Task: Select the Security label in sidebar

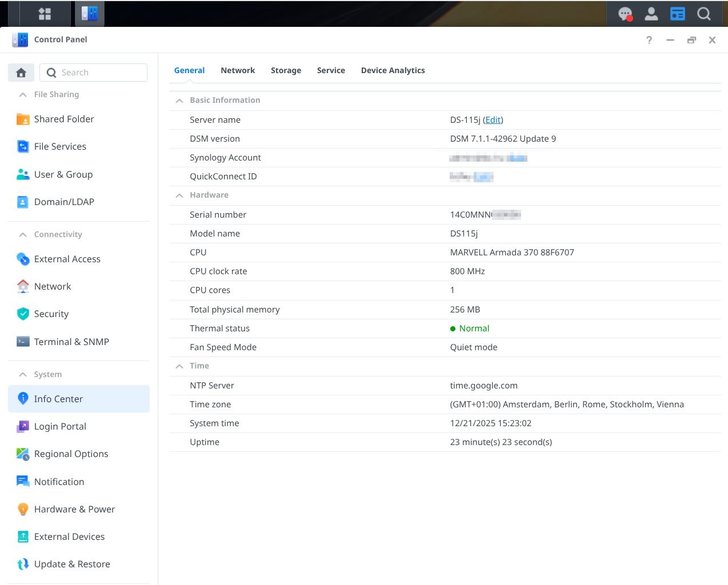Action: click(x=51, y=314)
